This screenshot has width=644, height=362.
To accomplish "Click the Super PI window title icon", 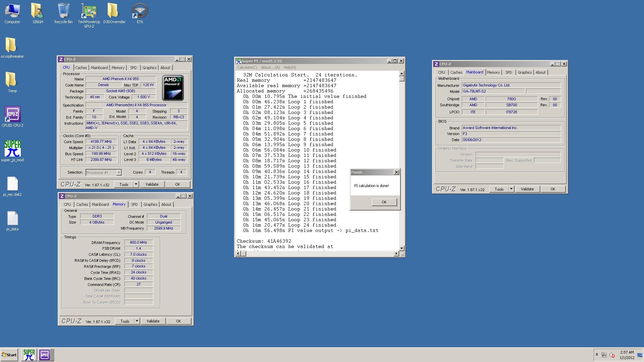I will [238, 61].
